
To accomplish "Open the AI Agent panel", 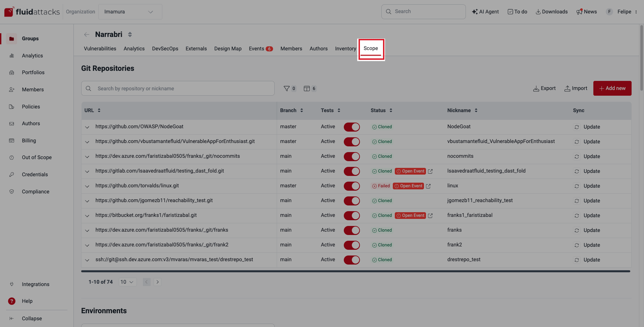I will (x=485, y=11).
